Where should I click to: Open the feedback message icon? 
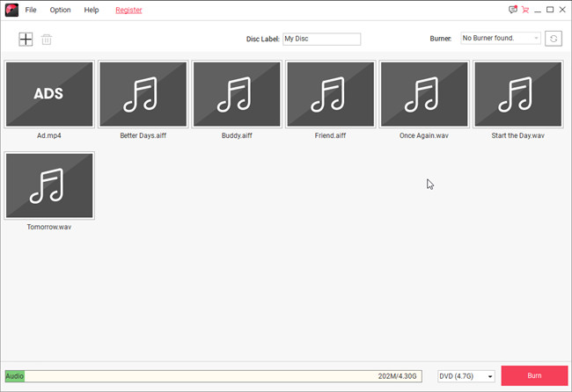[513, 10]
